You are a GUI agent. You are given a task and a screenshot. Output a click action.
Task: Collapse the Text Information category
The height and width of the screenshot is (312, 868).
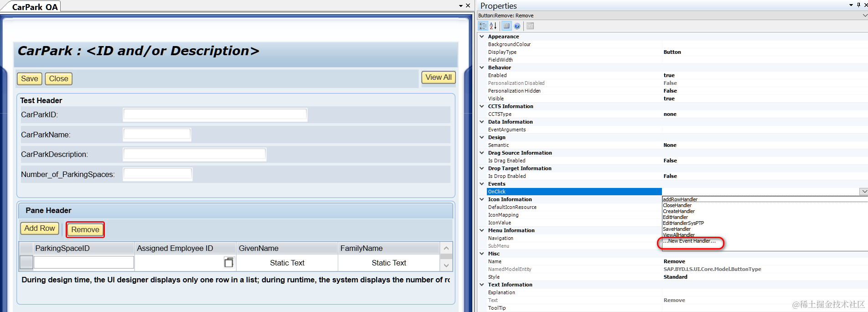[x=482, y=285]
